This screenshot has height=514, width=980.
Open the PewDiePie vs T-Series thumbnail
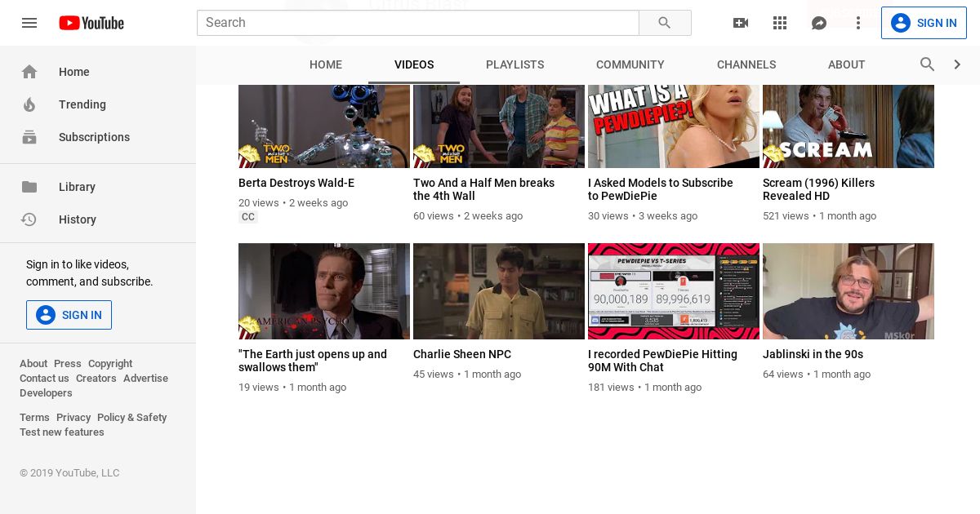click(x=674, y=291)
